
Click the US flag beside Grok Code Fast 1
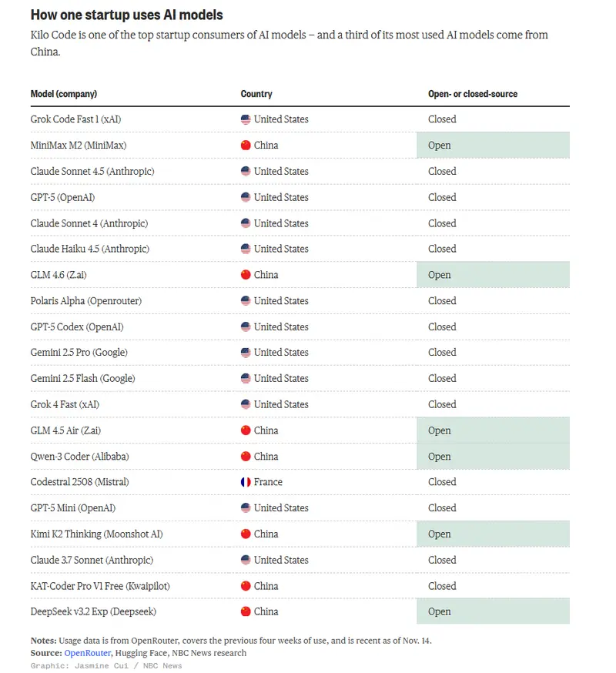(246, 119)
